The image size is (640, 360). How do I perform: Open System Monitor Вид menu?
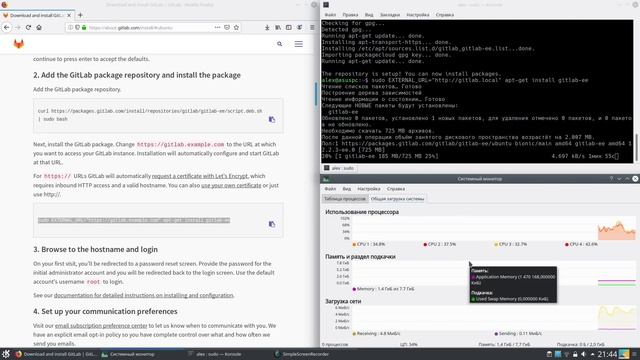[x=347, y=189]
